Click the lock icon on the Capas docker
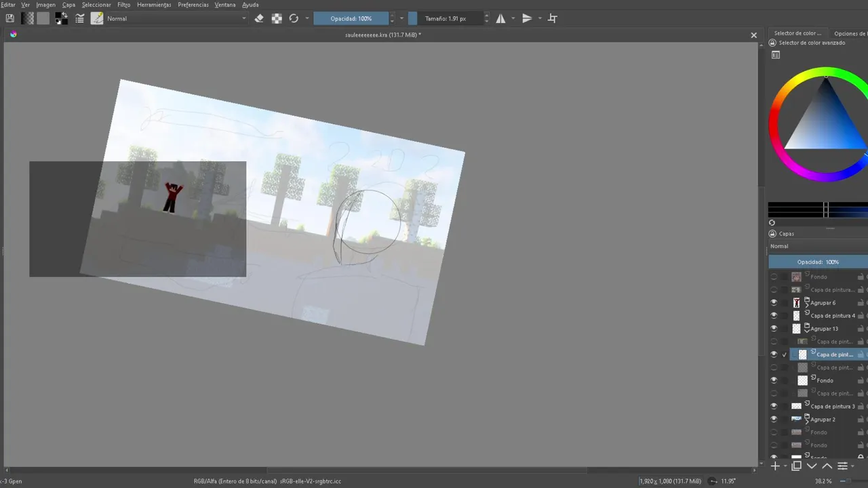 [772, 233]
